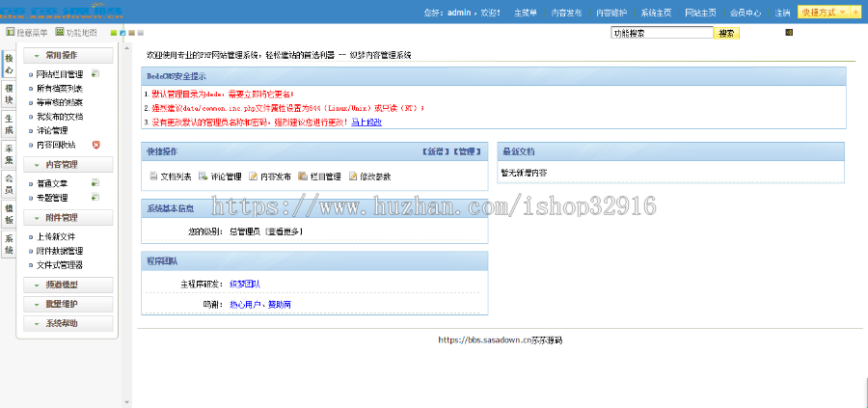Click add icon beside 专题管理
This screenshot has height=408, width=868.
pyautogui.click(x=95, y=197)
